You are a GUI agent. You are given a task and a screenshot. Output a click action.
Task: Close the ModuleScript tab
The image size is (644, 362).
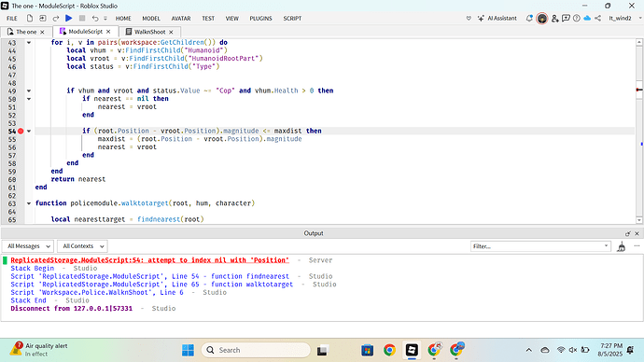[108, 32]
